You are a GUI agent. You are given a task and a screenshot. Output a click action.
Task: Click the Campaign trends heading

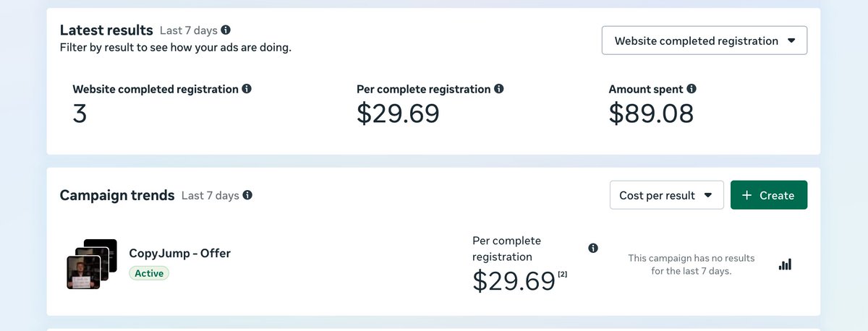point(117,195)
